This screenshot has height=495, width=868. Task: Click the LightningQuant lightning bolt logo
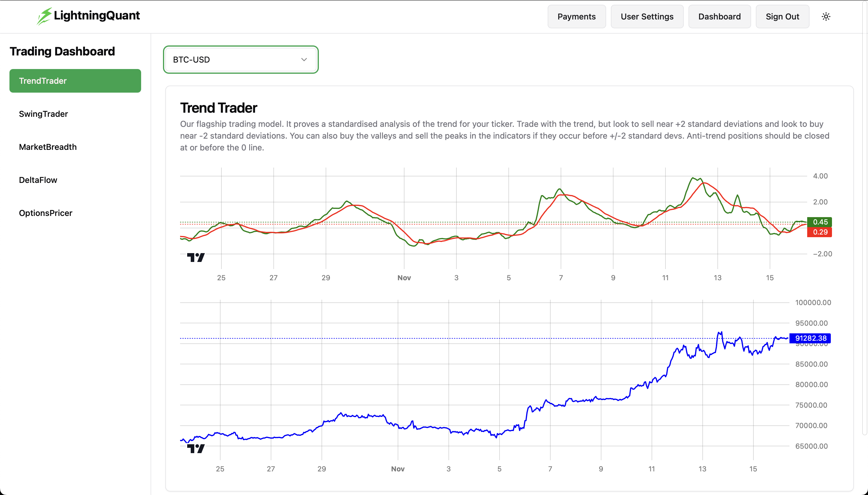(45, 16)
